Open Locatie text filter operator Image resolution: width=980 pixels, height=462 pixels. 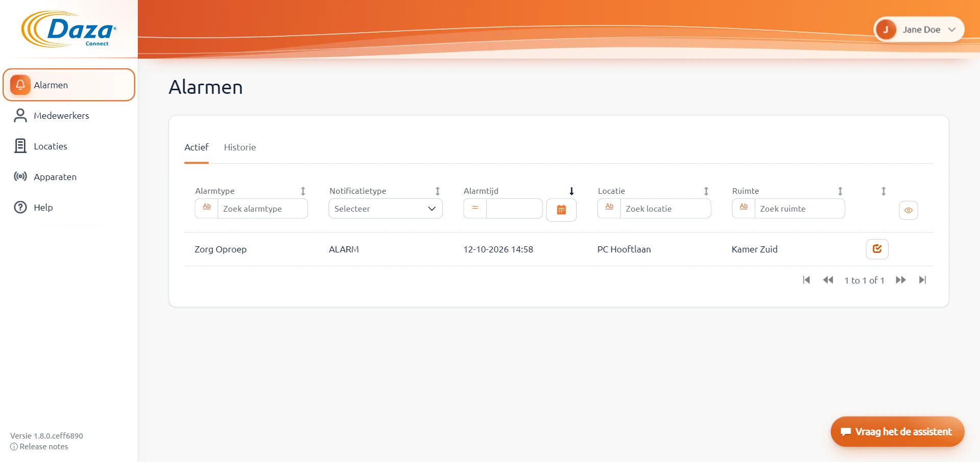pos(609,209)
